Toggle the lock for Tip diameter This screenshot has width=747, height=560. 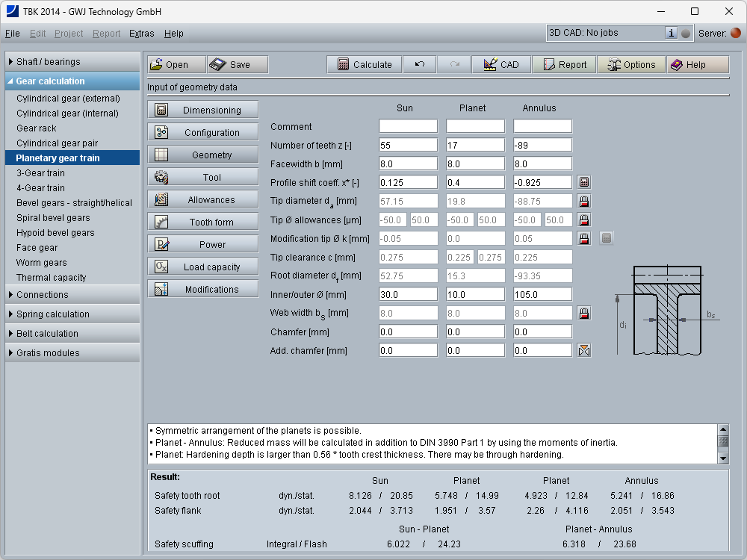(584, 201)
